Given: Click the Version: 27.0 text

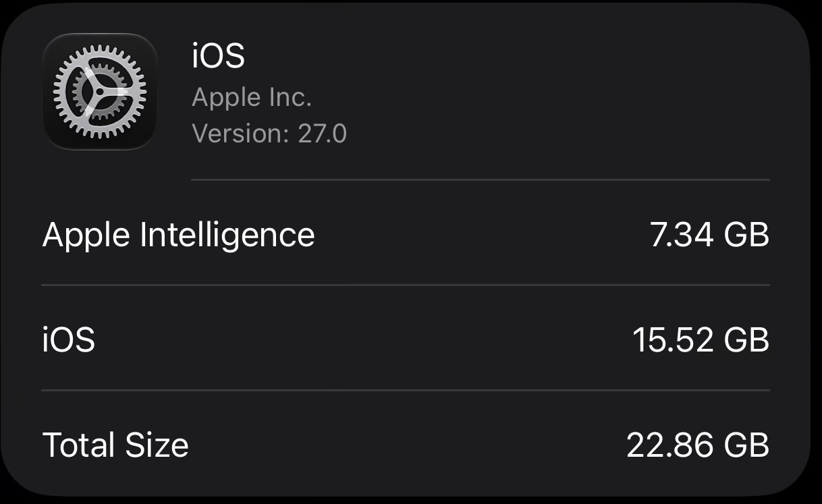Looking at the screenshot, I should coord(269,133).
